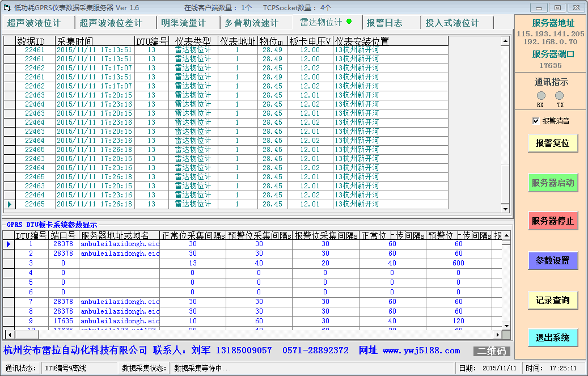Click the 二维码 QR code button

492,351
